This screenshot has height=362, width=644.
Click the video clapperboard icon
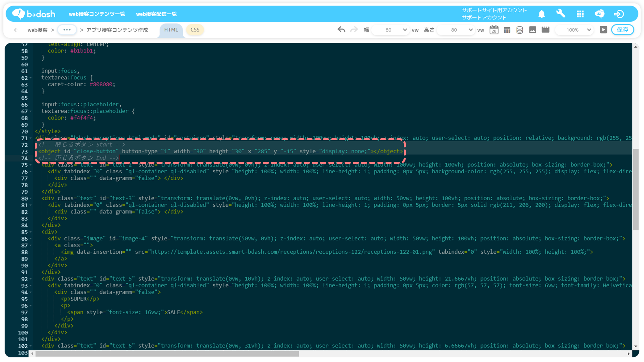(546, 30)
